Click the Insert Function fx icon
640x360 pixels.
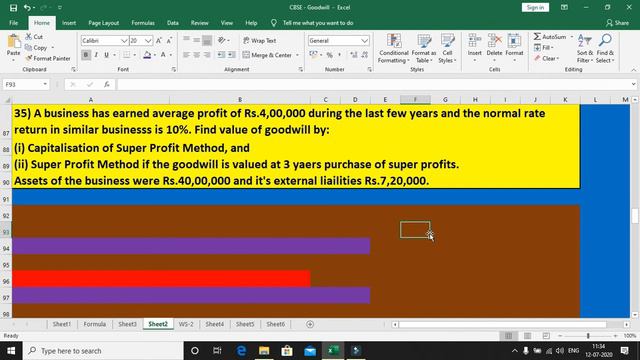tap(107, 84)
